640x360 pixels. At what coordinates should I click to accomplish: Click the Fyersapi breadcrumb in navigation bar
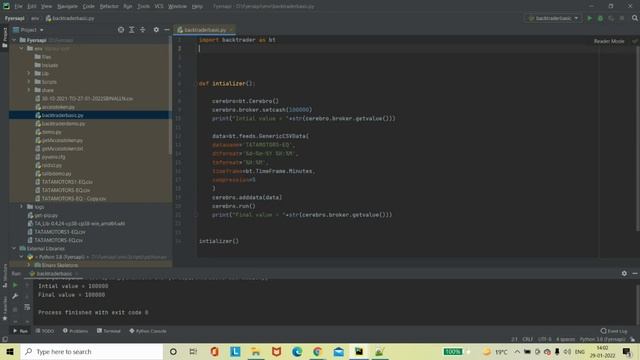[x=15, y=18]
